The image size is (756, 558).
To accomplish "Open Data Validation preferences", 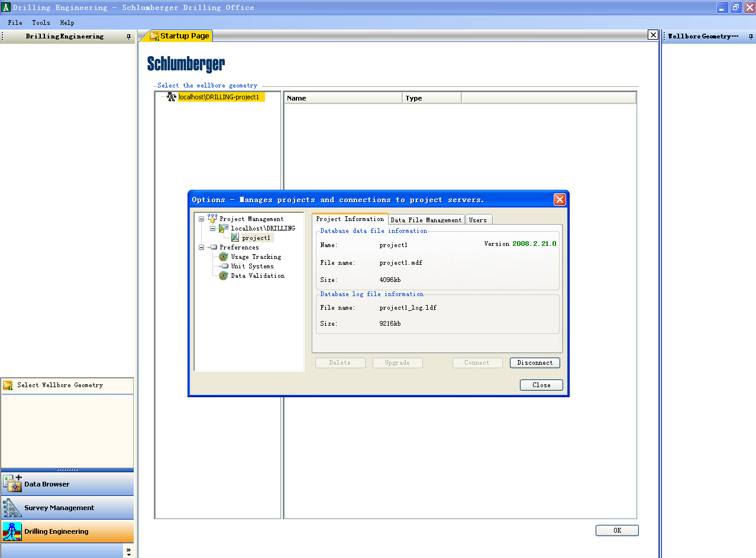I will (x=257, y=275).
